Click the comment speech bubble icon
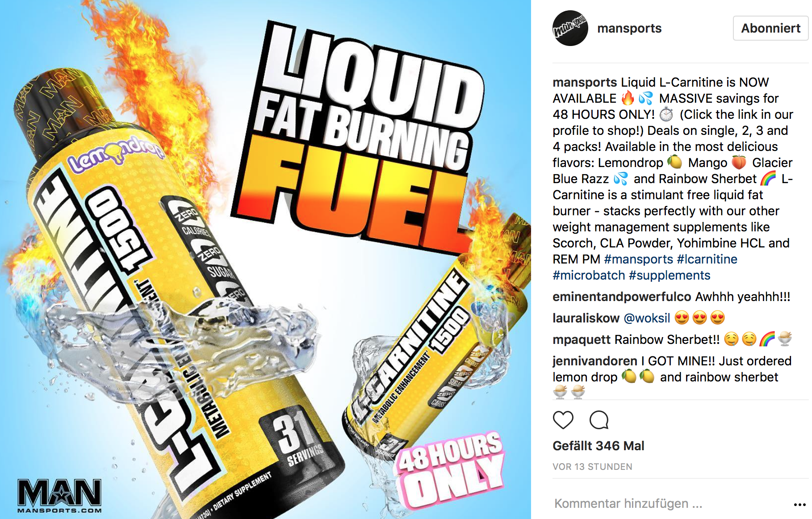812x519 pixels. tap(599, 420)
